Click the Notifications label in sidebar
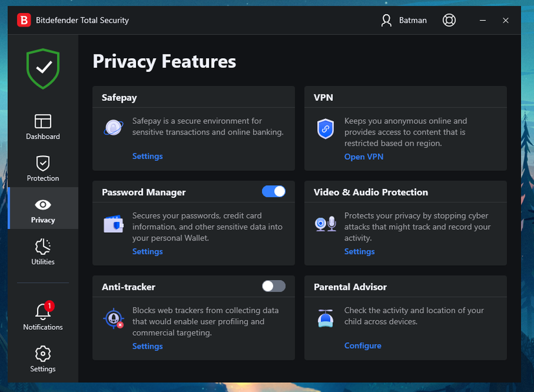Screen dimensions: 534x392 43,327
